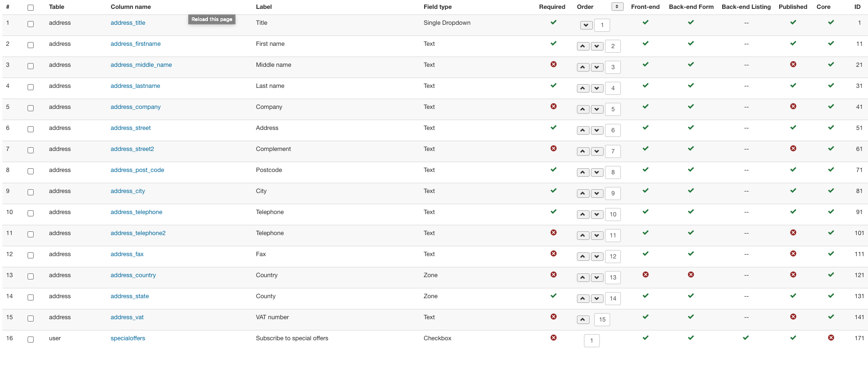Click the order input for address_fax
Viewport: 868px width, 365px height.
coord(612,257)
